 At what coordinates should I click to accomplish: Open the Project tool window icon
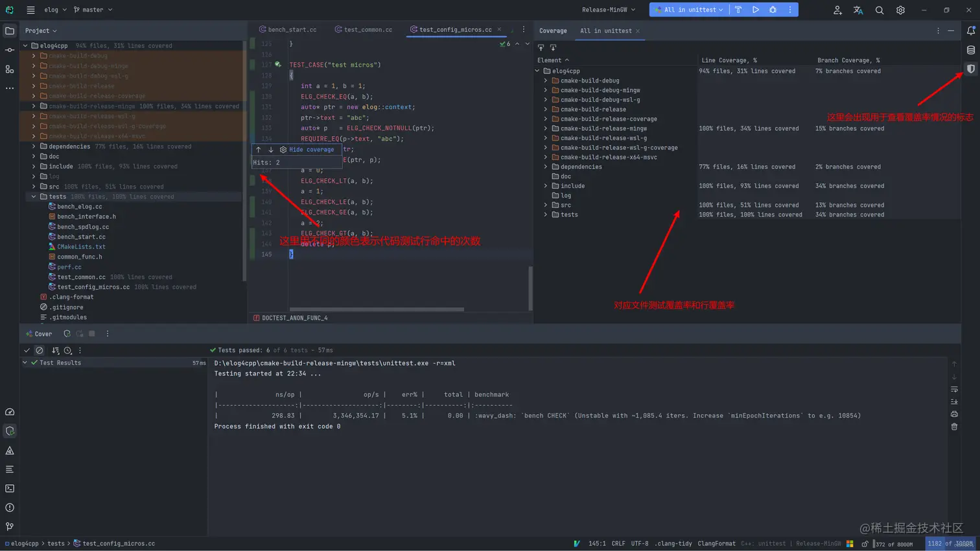[x=10, y=30]
